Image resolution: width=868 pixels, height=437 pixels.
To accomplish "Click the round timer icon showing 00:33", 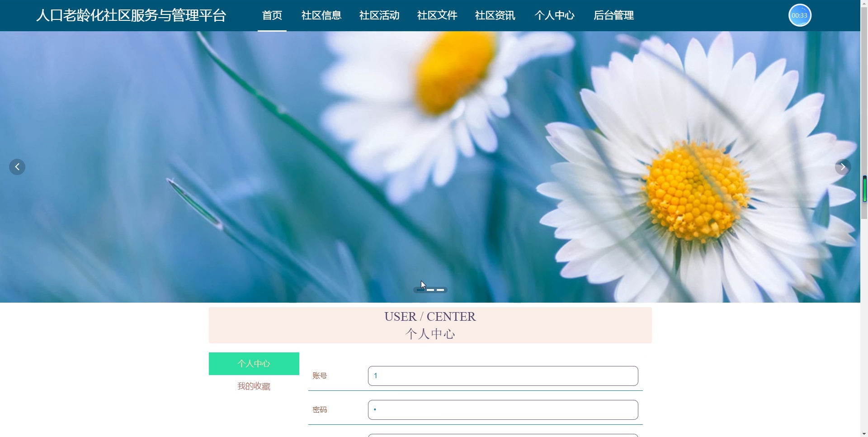I will click(800, 15).
